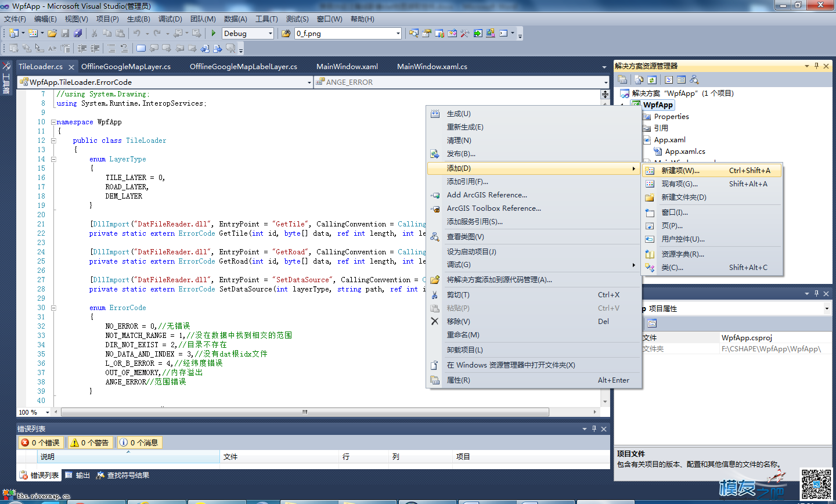Collapse the public class TileLoader block

pyautogui.click(x=53, y=141)
